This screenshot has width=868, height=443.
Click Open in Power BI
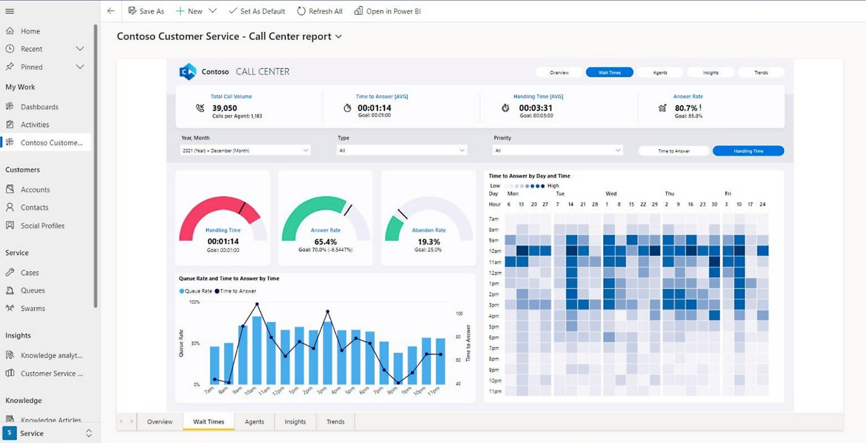388,11
